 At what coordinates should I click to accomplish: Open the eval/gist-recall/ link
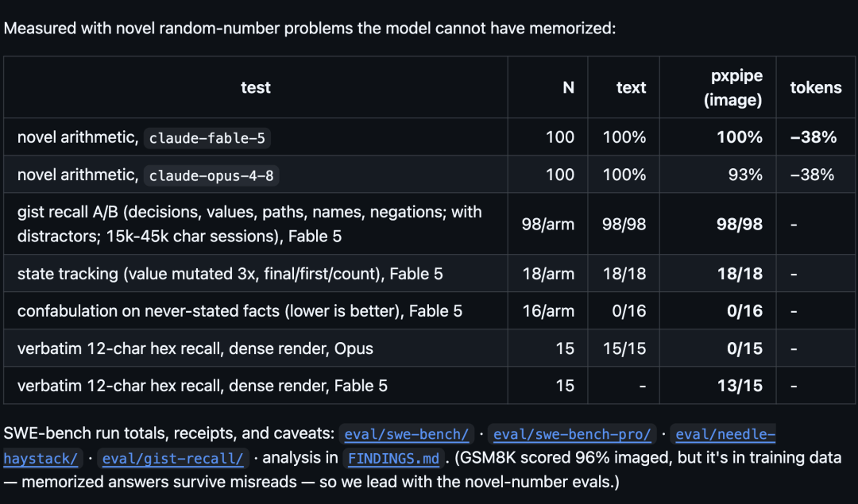tap(172, 458)
